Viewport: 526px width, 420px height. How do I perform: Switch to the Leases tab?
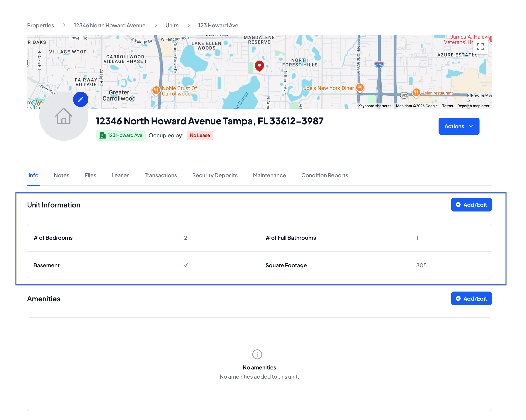[x=120, y=175]
